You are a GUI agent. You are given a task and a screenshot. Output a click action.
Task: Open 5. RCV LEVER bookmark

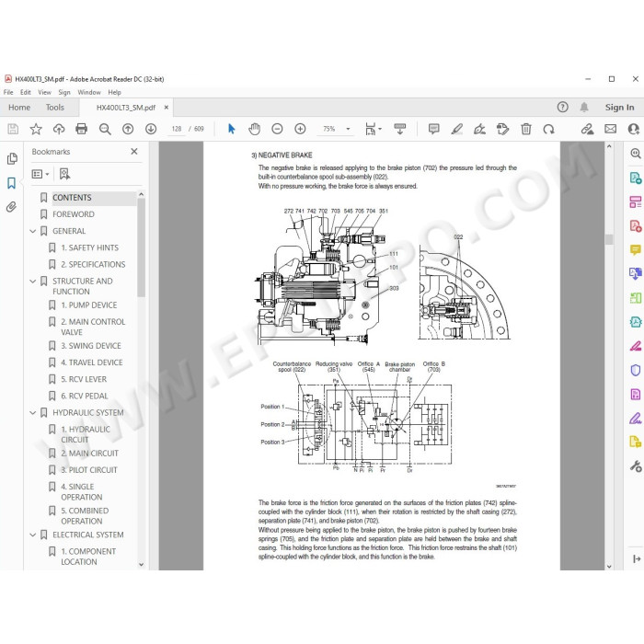click(84, 379)
